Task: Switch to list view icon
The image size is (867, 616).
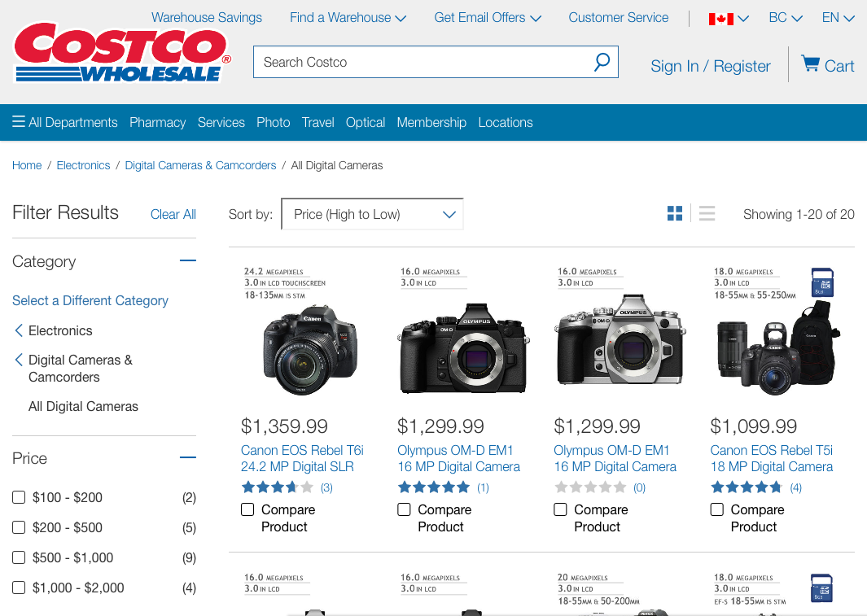Action: [x=707, y=214]
